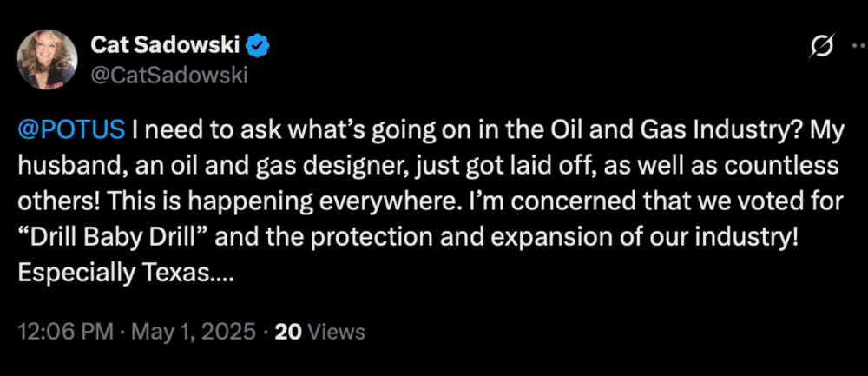
Task: Open Cat Sadowski's profile picture
Action: 49,58
